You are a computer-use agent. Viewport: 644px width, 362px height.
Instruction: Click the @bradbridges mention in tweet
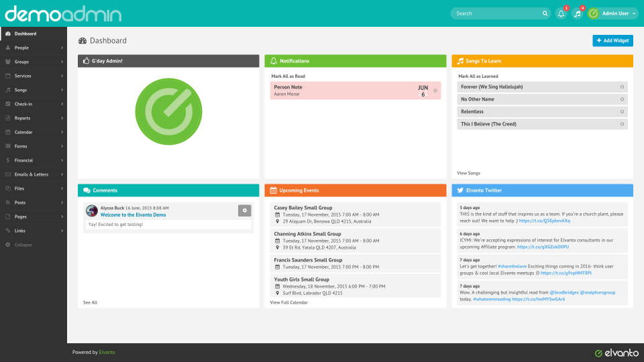coord(564,293)
